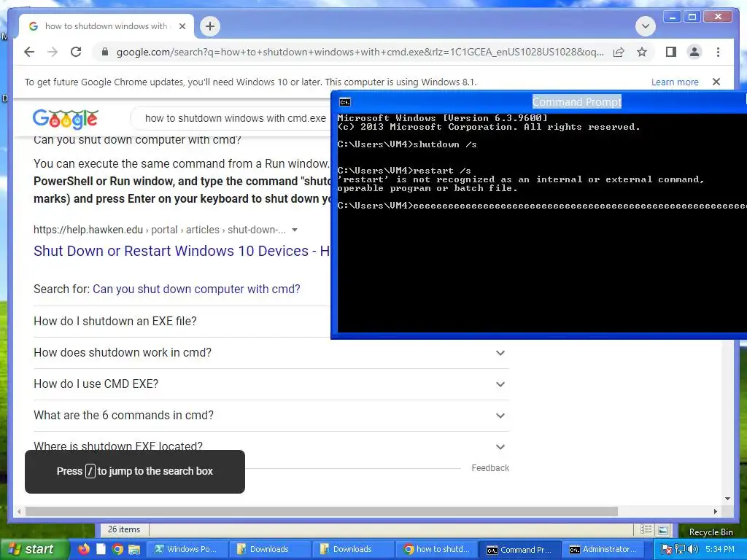Expand 'How do I shutdown an EXE file?'

pyautogui.click(x=182, y=322)
